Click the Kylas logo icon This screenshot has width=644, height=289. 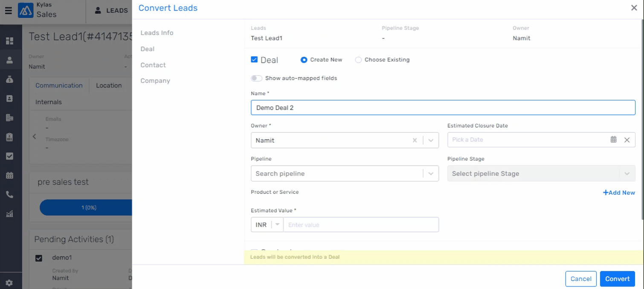pyautogui.click(x=26, y=11)
